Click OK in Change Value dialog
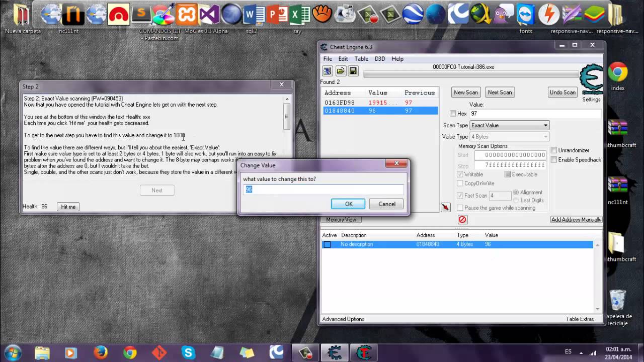Image resolution: width=644 pixels, height=362 pixels. point(348,204)
